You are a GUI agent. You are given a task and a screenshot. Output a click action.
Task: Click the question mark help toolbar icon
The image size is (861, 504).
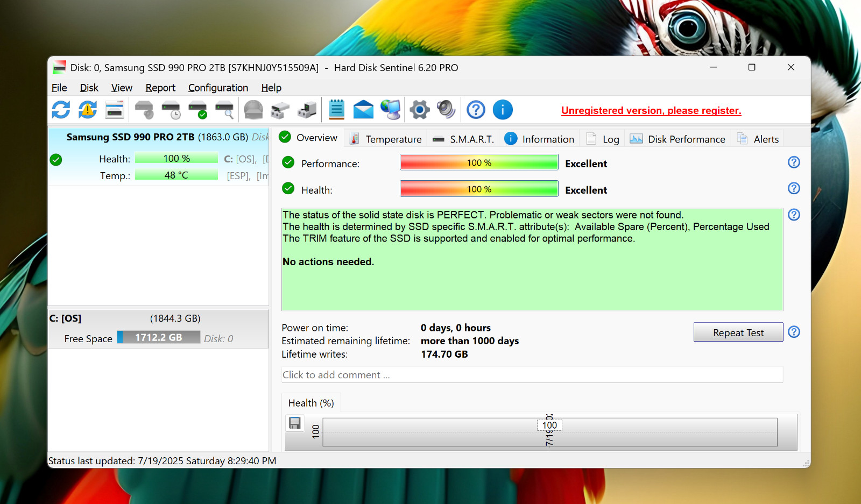point(476,110)
